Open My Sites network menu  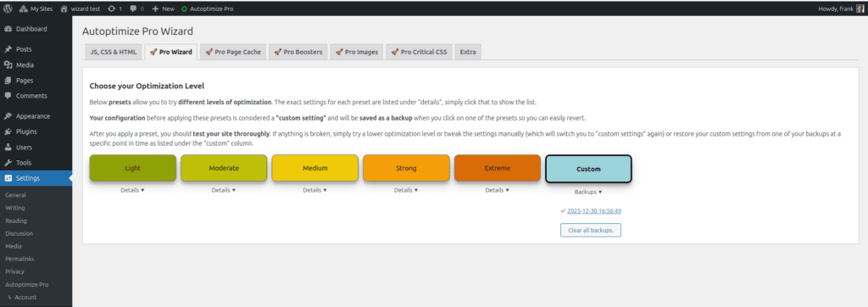[x=36, y=8]
